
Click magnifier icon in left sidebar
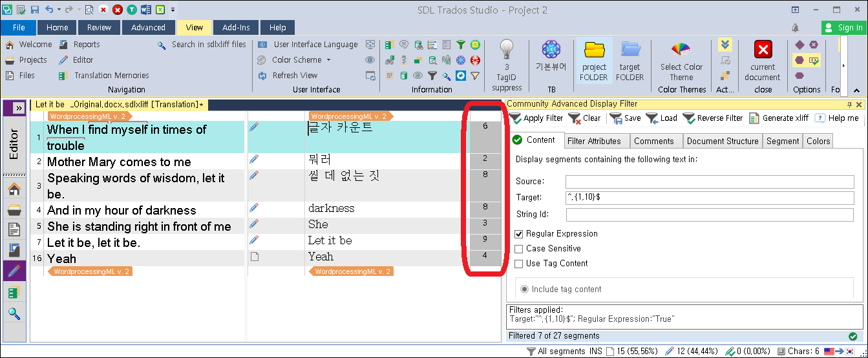[x=14, y=314]
